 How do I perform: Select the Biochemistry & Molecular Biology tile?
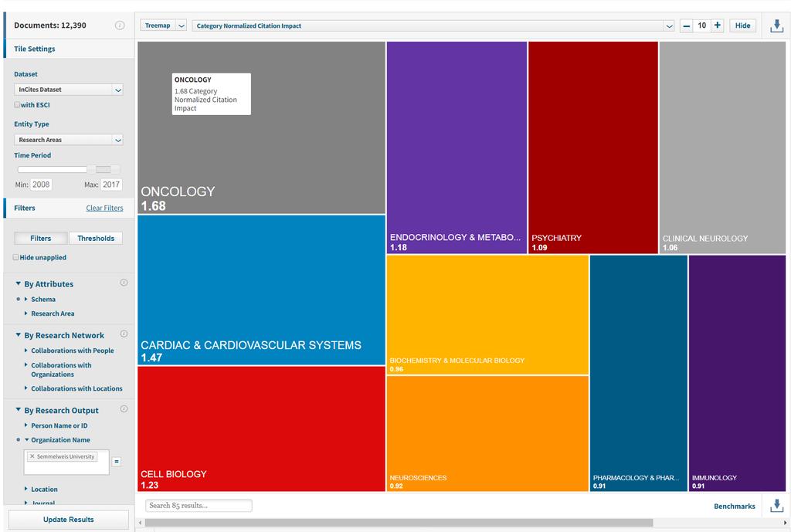[487, 315]
